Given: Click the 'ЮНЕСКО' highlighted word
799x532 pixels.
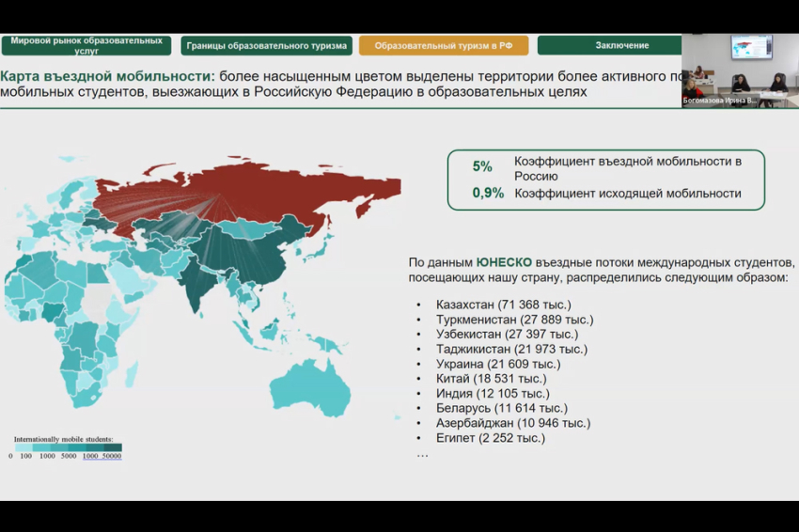Looking at the screenshot, I should 504,262.
